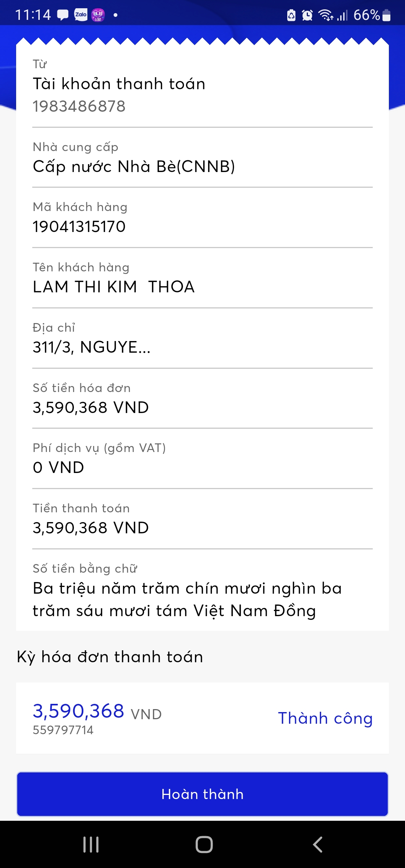Tap the Lazada notification icon
The image size is (405, 868).
coord(98,15)
